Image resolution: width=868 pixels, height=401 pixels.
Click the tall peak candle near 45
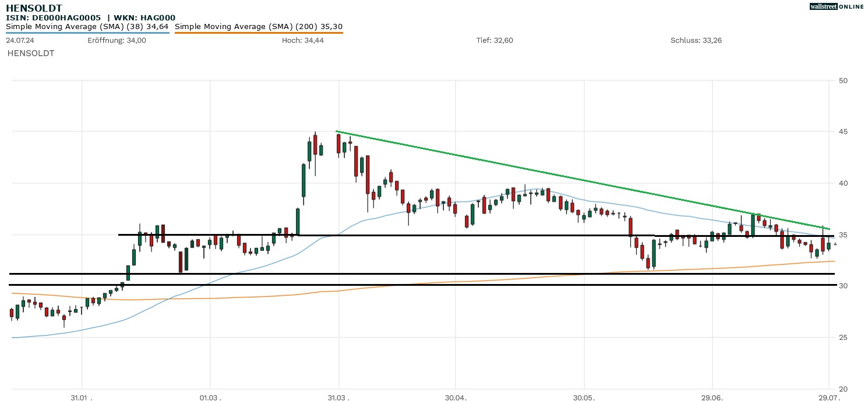[x=315, y=146]
